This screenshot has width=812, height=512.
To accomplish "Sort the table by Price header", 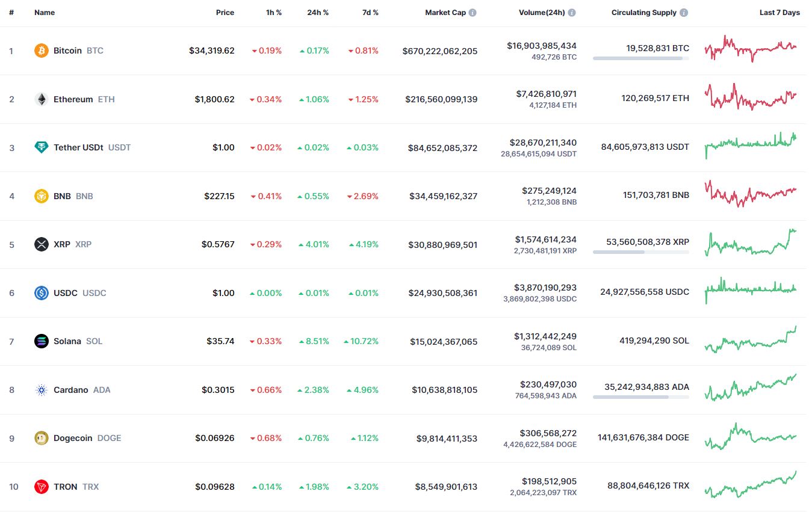I will tap(225, 13).
